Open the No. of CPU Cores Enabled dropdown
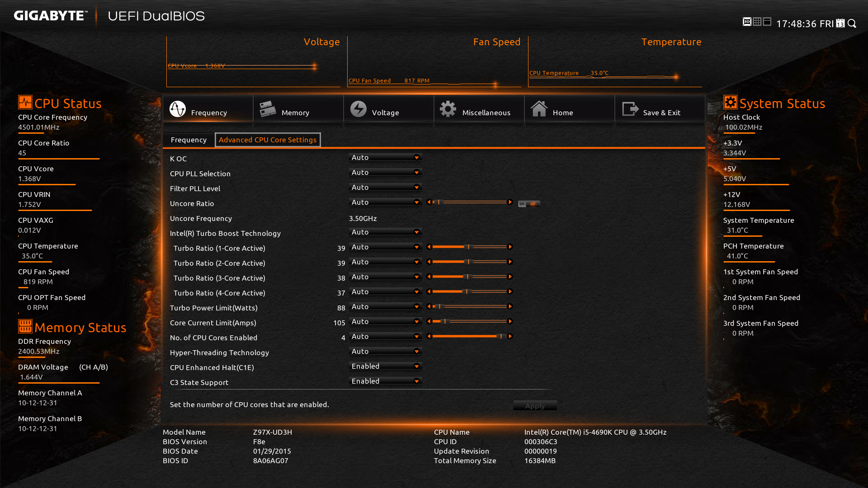Image resolution: width=868 pixels, height=488 pixels. pyautogui.click(x=386, y=336)
